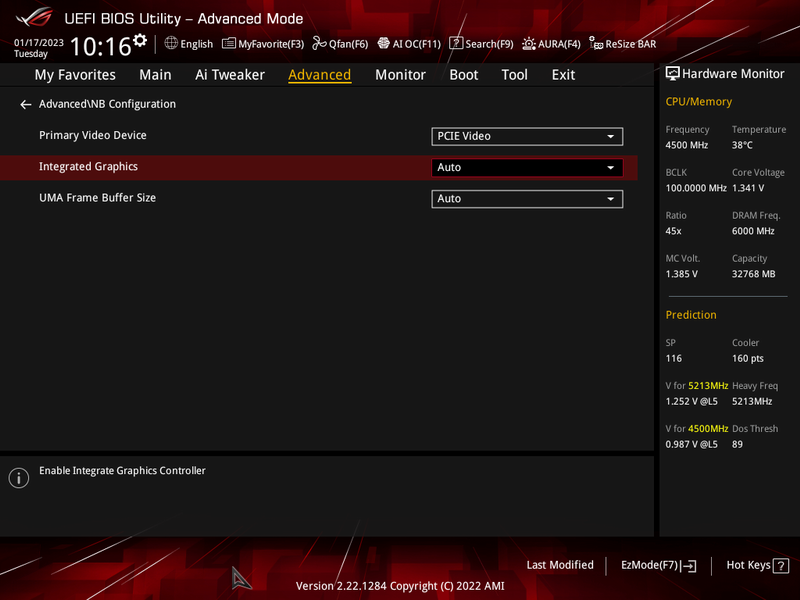The width and height of the screenshot is (800, 600).
Task: Click the ROG logo
Action: [34, 17]
